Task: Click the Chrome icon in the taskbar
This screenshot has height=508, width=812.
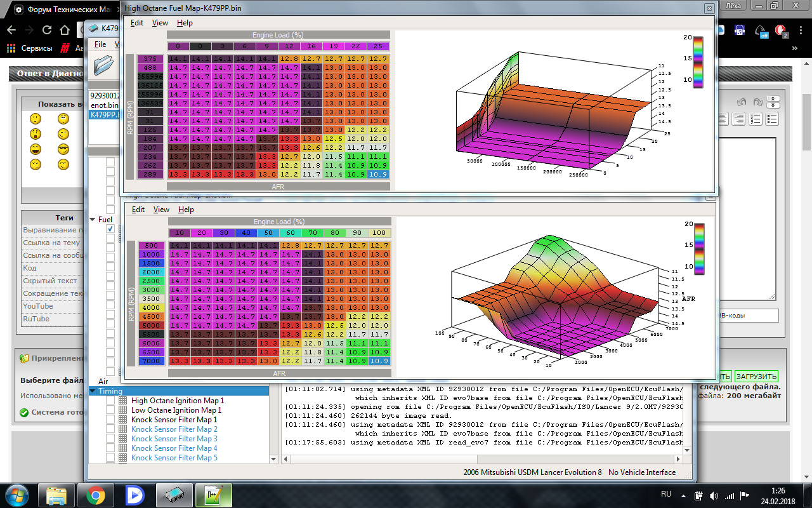Action: [x=96, y=495]
